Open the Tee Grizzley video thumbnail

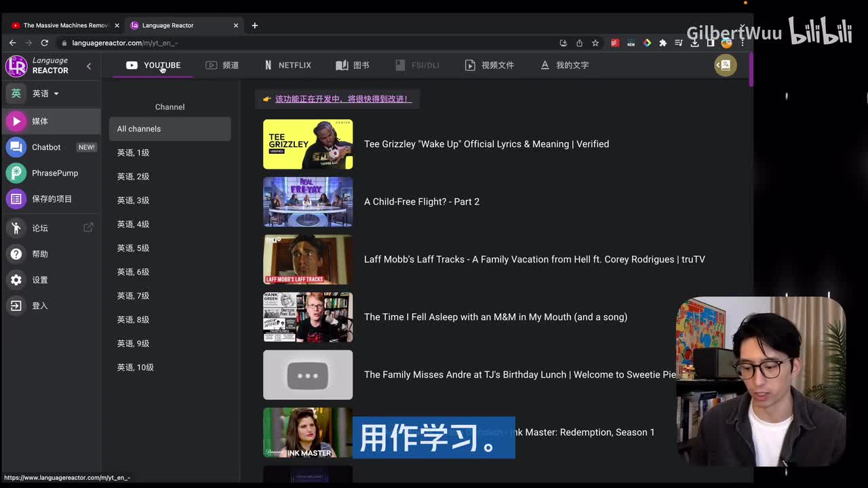(308, 144)
